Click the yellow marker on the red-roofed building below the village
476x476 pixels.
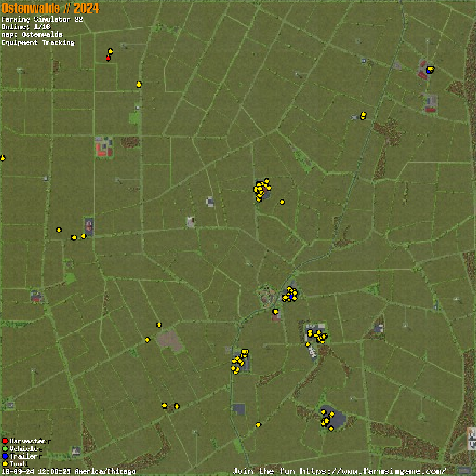tap(275, 312)
